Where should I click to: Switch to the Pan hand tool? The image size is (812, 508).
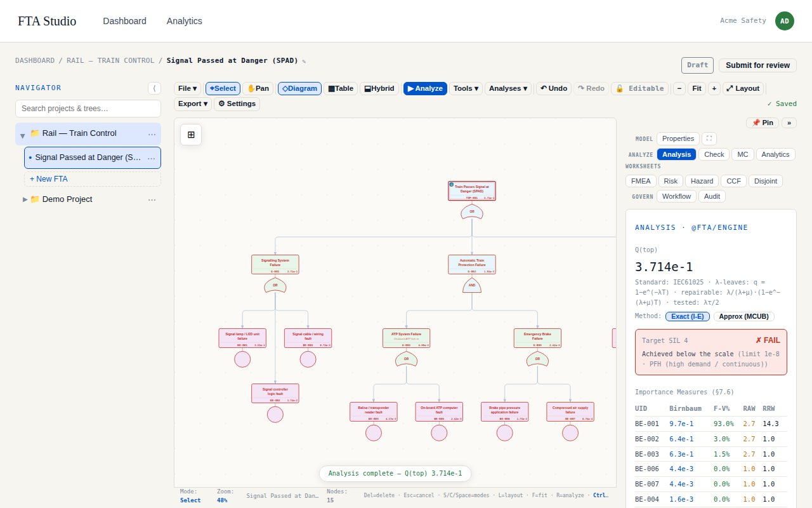click(x=258, y=88)
